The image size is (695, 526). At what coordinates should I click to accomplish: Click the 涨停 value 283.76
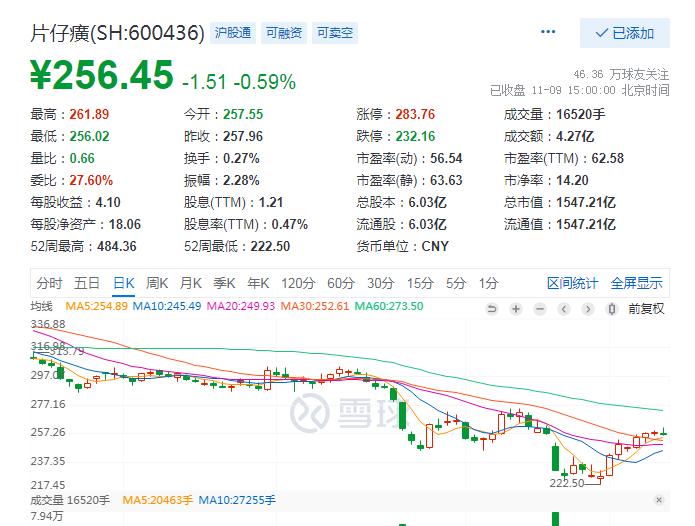point(415,114)
